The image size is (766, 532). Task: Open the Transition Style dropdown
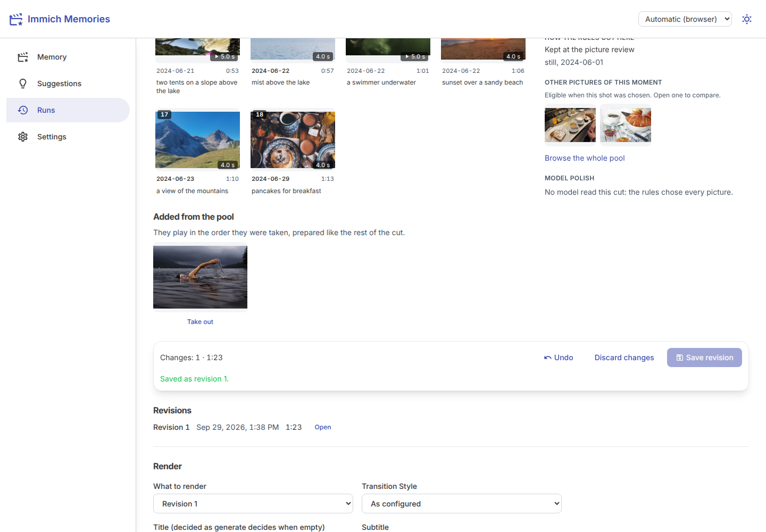462,504
